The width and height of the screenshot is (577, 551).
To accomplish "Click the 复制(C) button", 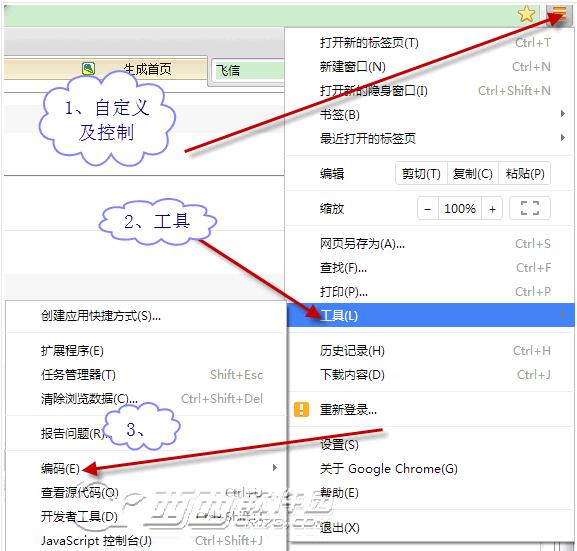I will [x=473, y=173].
